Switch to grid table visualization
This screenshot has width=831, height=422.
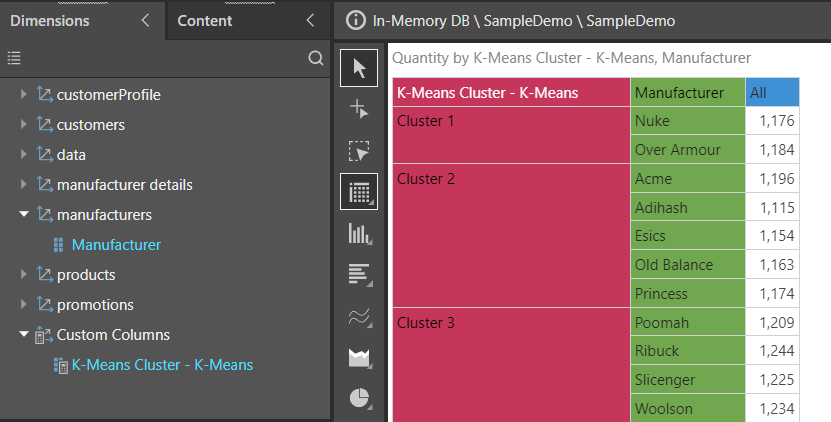coord(359,192)
